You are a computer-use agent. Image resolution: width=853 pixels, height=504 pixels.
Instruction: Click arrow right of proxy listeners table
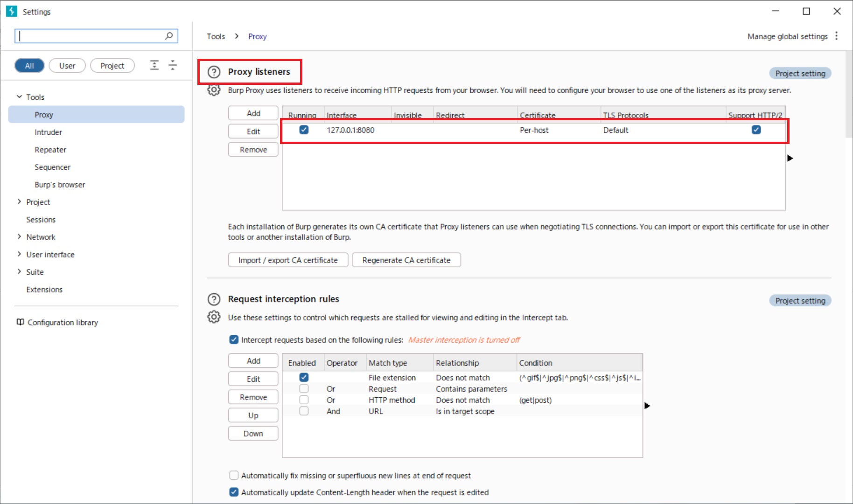coord(790,158)
